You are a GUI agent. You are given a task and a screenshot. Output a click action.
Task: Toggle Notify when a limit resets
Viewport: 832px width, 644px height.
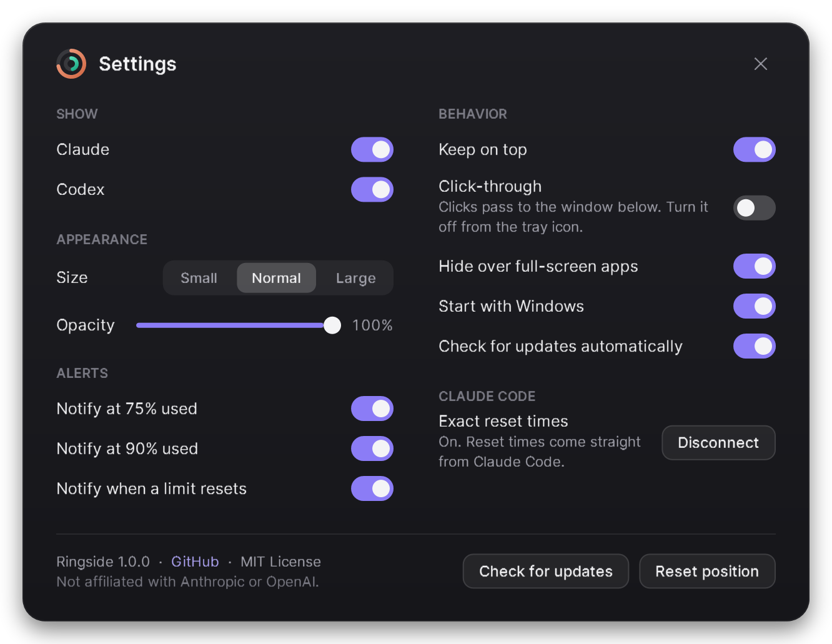[x=372, y=489]
